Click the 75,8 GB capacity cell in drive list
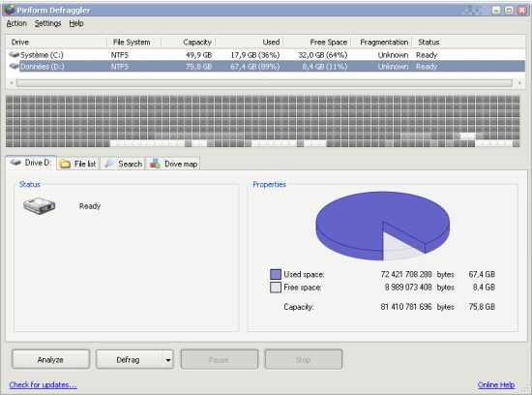Image resolution: width=532 pixels, height=395 pixels. 199,67
